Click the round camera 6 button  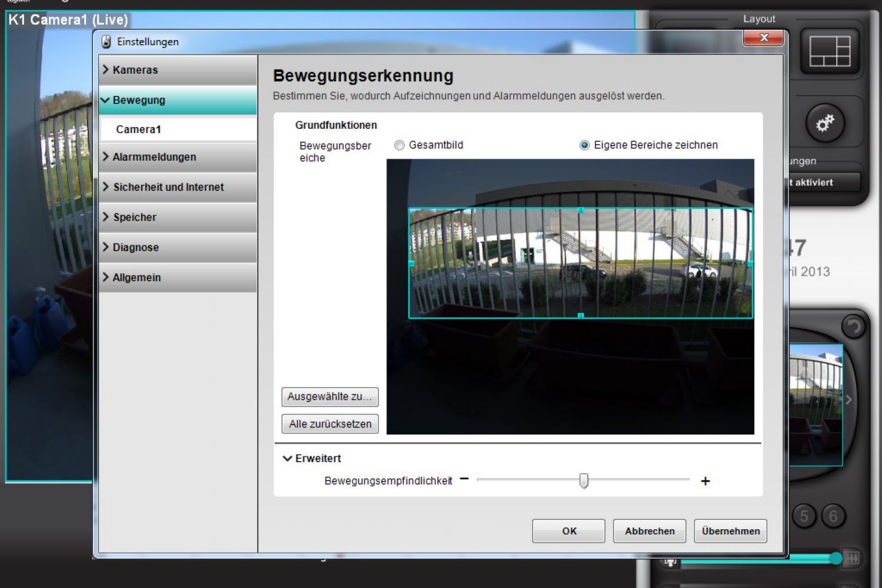(x=833, y=516)
